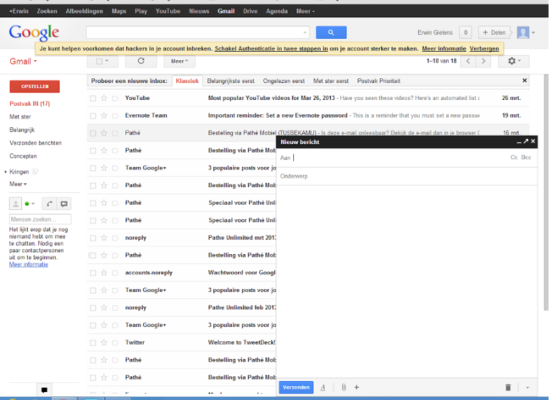Select the Met ster eerst tab
Screen dimensions: 550x400
[331, 81]
